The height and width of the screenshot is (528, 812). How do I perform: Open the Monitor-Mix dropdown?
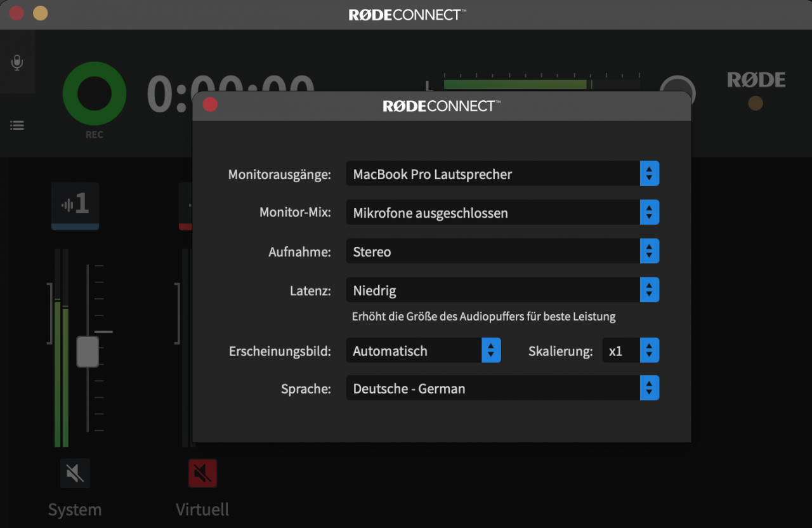tap(502, 213)
